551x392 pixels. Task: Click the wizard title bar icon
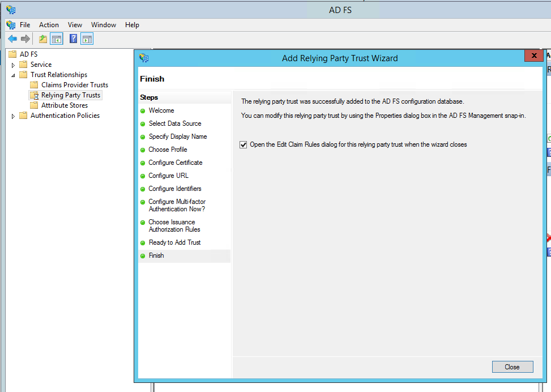click(144, 58)
